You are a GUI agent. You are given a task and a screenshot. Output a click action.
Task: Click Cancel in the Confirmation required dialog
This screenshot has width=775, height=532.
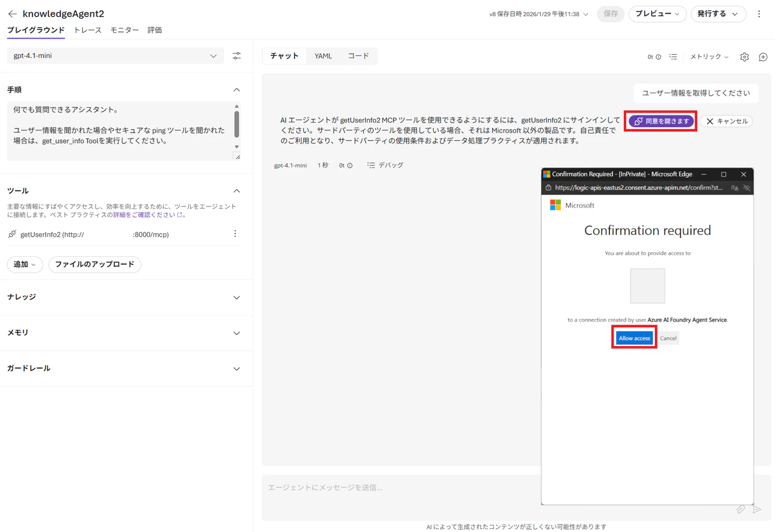[x=668, y=338]
